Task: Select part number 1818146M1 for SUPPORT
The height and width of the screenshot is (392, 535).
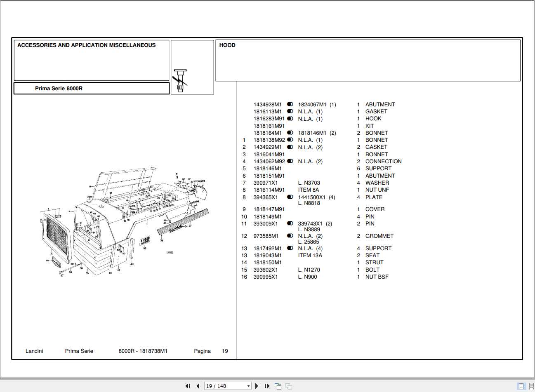Action: 268,168
